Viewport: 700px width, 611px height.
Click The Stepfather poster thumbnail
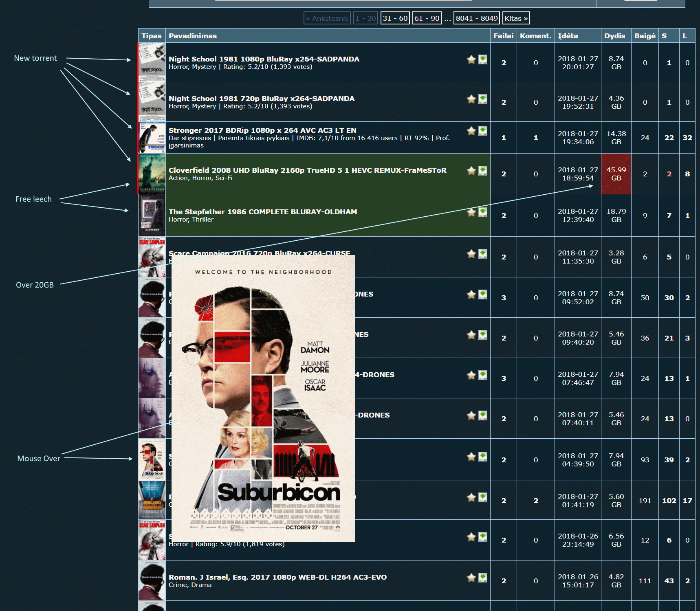[x=152, y=215]
